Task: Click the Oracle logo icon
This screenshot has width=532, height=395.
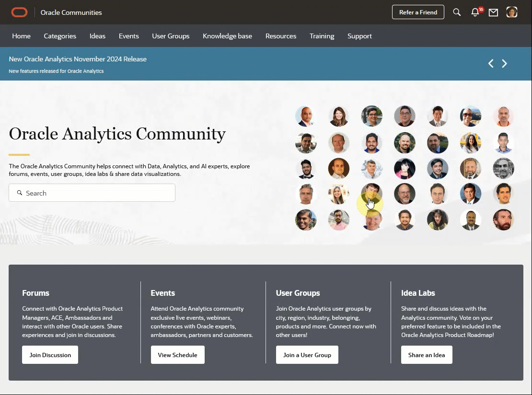Action: coord(19,12)
